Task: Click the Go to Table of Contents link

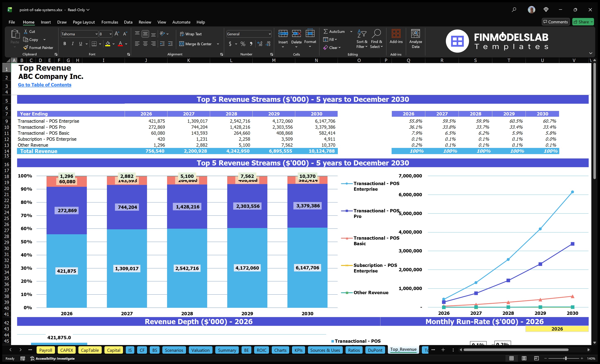Action: pyautogui.click(x=45, y=85)
